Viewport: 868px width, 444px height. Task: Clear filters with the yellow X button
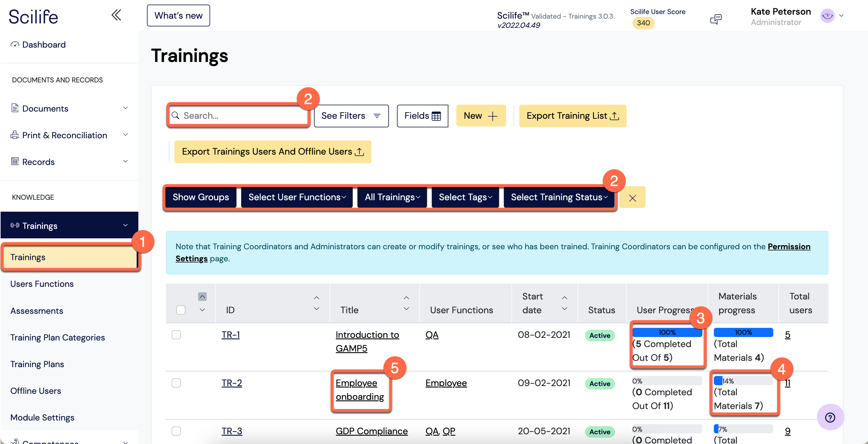point(632,198)
